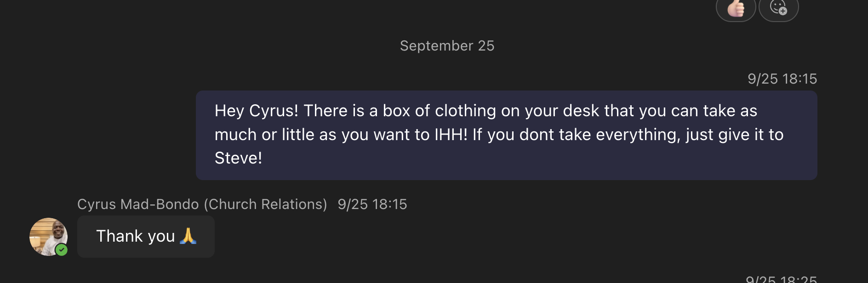The height and width of the screenshot is (283, 868).
Task: Click the Church Relations department label
Action: 265,204
